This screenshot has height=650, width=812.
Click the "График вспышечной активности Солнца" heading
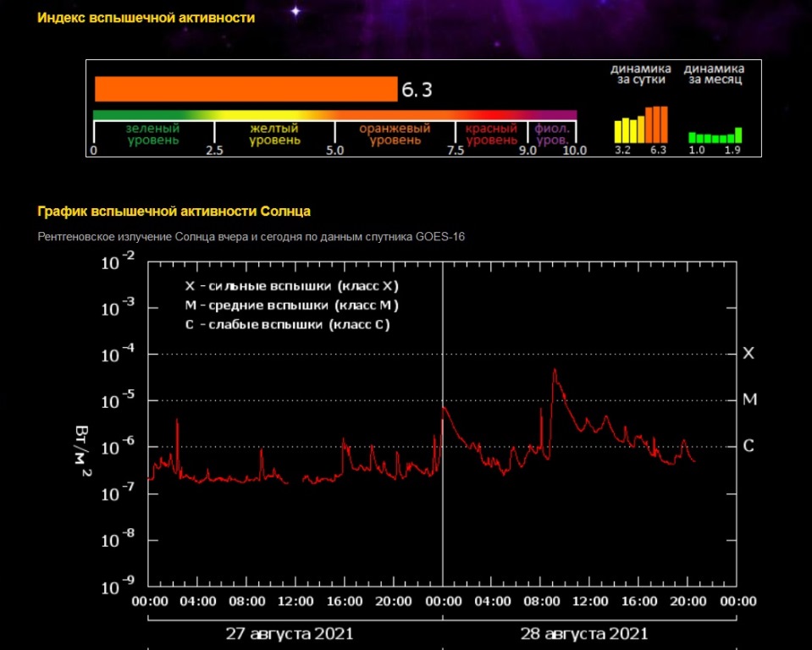174,211
